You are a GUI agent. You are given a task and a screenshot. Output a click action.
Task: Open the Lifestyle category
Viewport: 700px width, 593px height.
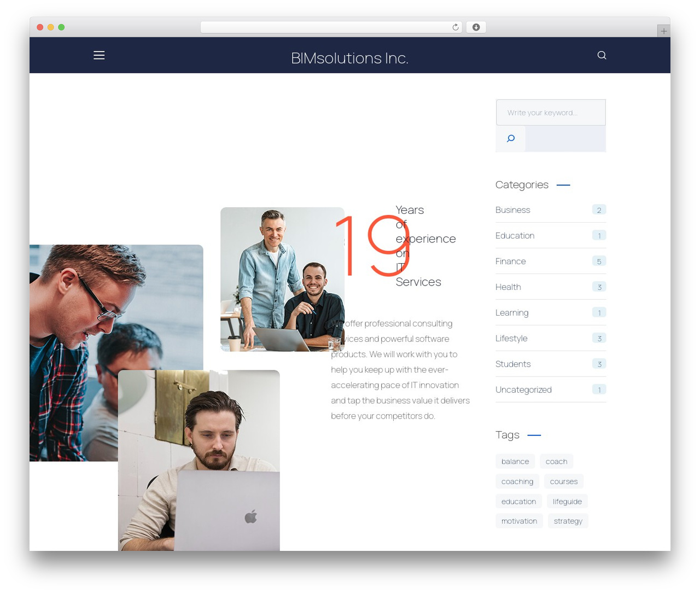pos(511,339)
